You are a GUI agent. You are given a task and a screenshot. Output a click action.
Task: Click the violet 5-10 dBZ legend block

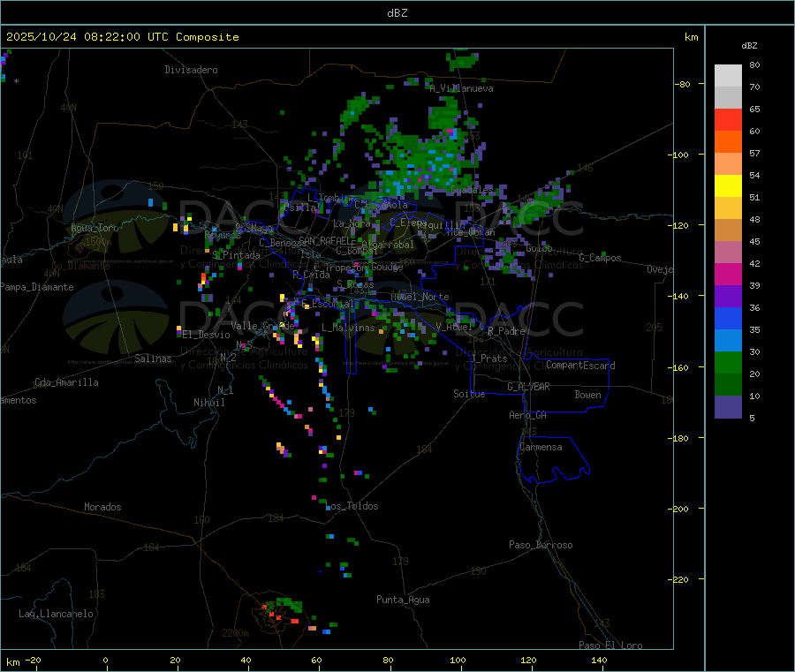pos(728,406)
